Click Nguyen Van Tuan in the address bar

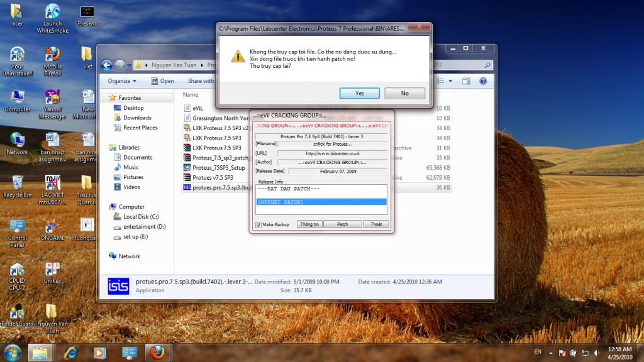click(174, 65)
